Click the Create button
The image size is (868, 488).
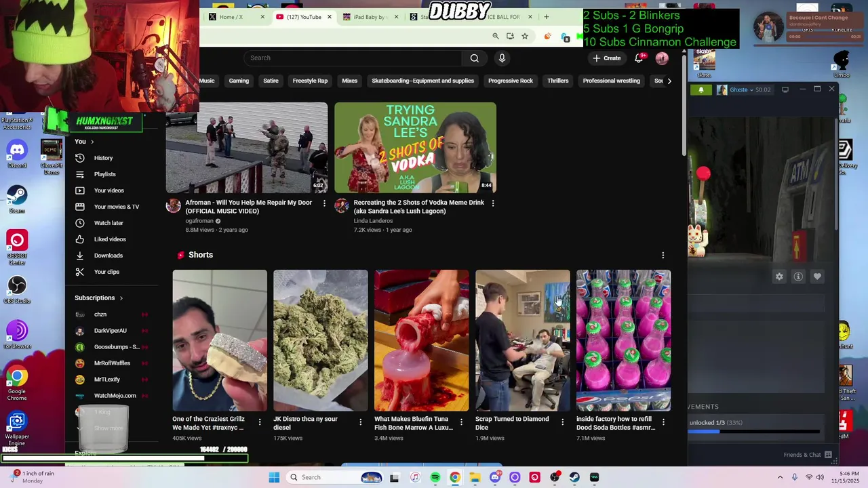pyautogui.click(x=606, y=58)
